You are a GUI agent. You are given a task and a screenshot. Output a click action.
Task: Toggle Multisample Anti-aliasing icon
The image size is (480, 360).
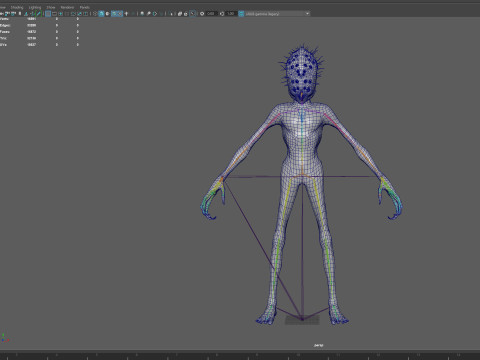click(x=155, y=14)
